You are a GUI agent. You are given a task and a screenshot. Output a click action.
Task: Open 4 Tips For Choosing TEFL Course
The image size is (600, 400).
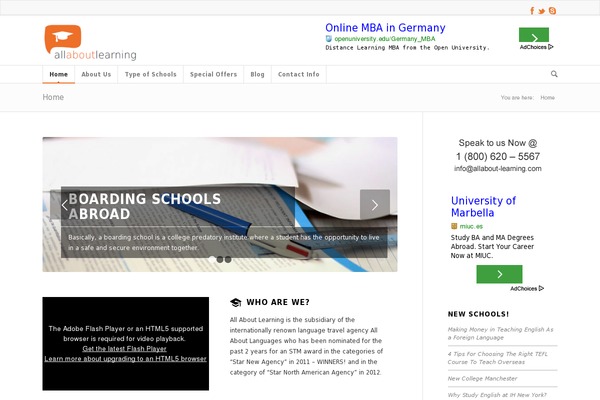click(x=497, y=358)
